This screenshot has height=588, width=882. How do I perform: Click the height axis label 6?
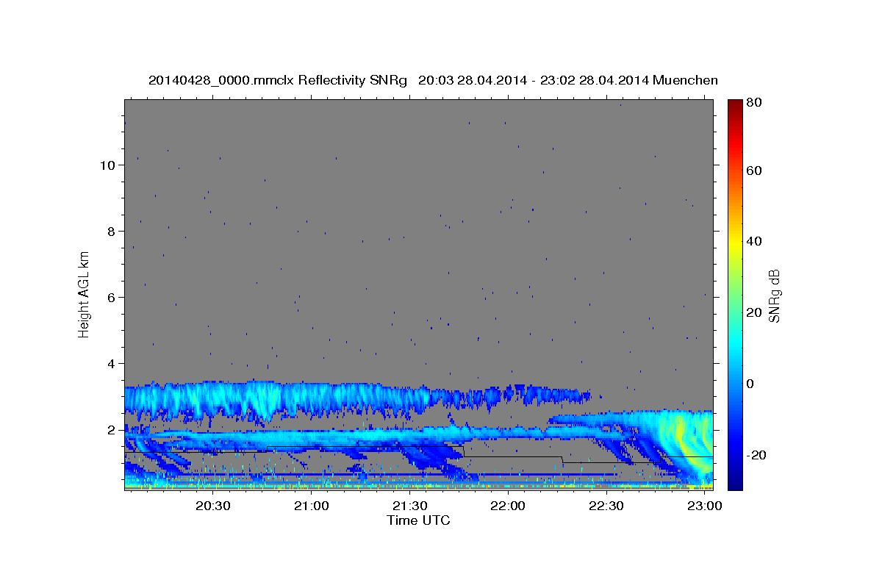pyautogui.click(x=112, y=298)
